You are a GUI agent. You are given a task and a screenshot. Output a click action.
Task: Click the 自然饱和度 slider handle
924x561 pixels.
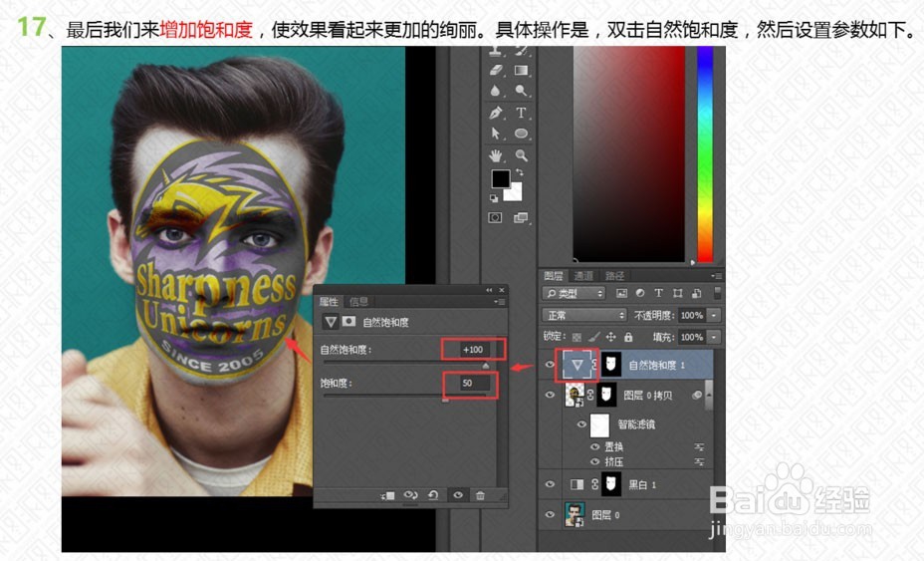[486, 366]
